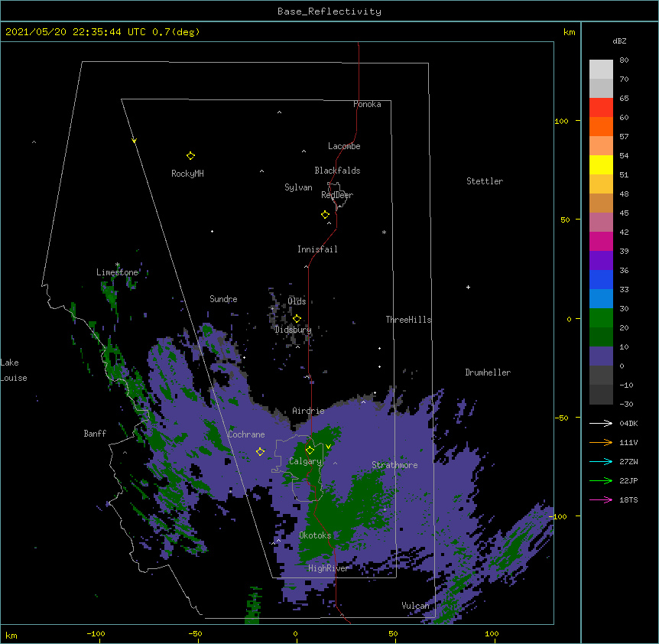Click the Limestone label
659x644 pixels.
click(x=117, y=272)
